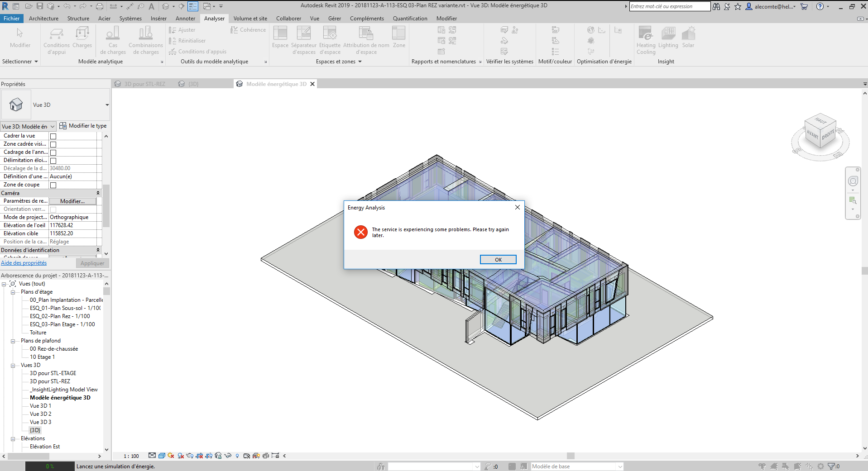Toggle the Délimitation éloignée checkbox
The width and height of the screenshot is (868, 471).
[x=53, y=161]
